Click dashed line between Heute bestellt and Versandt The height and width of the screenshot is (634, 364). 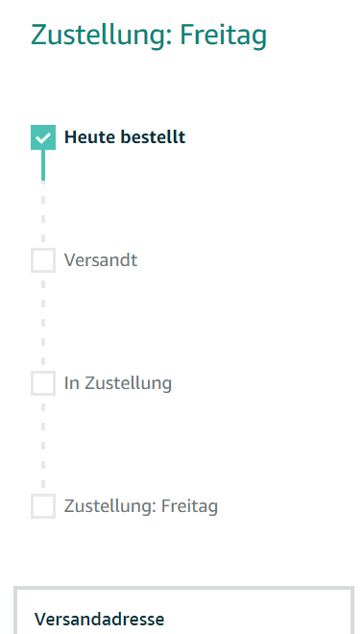click(43, 214)
